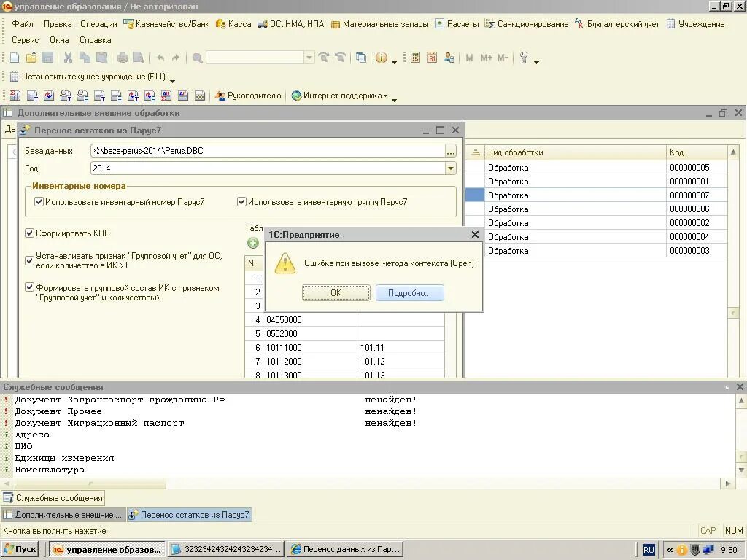Click the Руководителю toolbar button
This screenshot has height=560, width=747.
[x=248, y=96]
